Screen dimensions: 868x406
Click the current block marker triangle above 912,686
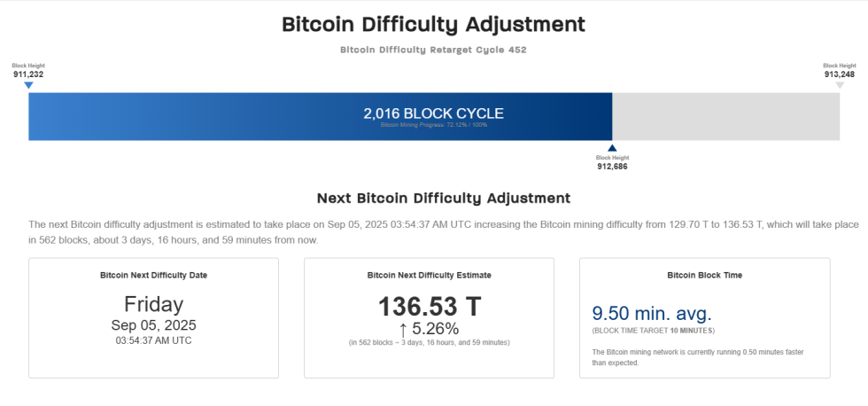pos(612,148)
